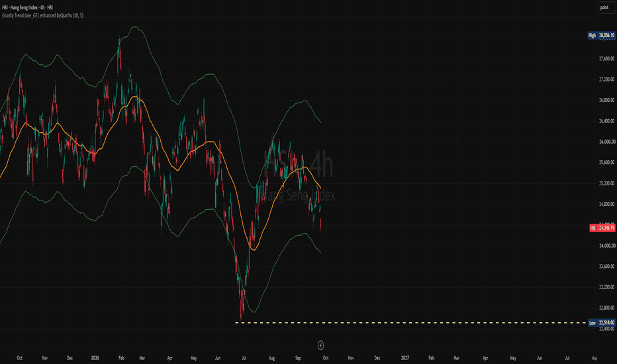The image size is (617, 364).
Task: Click the High 28,056.10 price label
Action: (x=601, y=36)
